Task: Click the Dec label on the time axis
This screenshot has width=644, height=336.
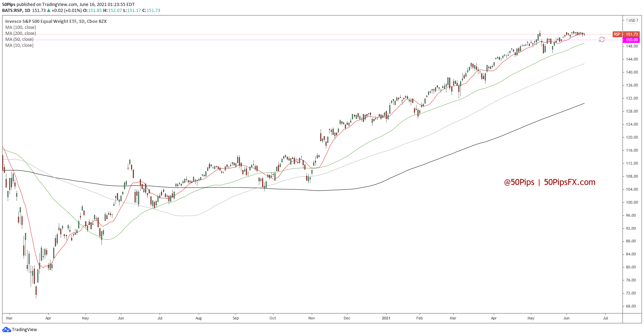Action: tap(347, 318)
